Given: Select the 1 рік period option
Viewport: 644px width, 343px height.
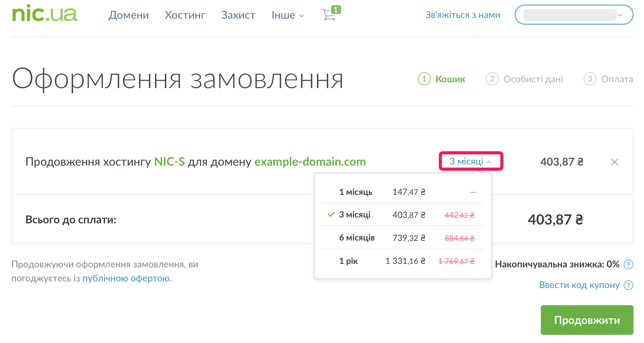Looking at the screenshot, I should point(403,261).
